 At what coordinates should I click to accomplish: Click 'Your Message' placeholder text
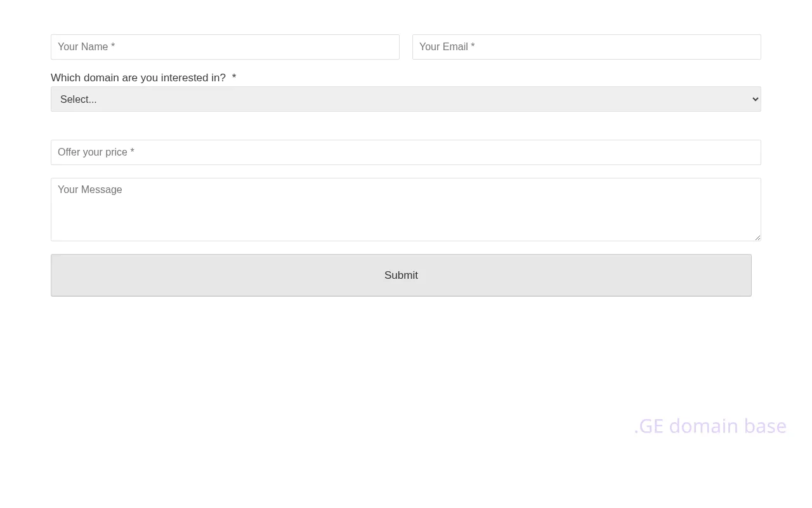(x=90, y=190)
